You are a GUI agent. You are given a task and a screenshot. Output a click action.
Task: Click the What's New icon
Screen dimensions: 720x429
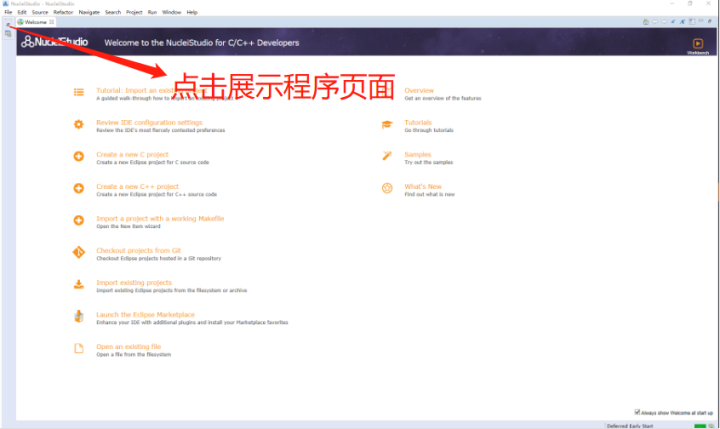click(x=387, y=188)
